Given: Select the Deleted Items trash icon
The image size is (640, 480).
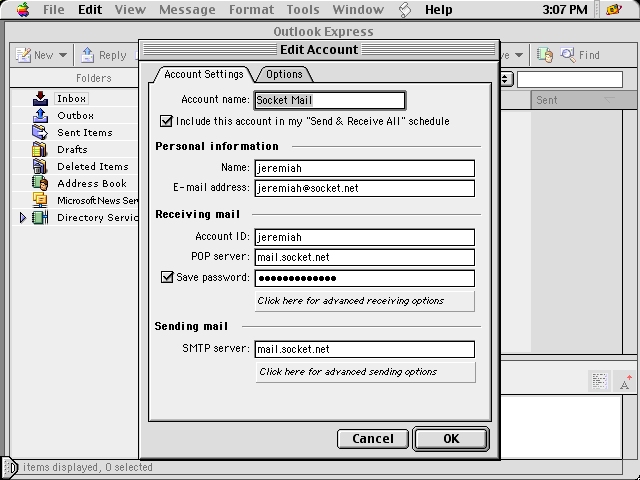Looking at the screenshot, I should [40, 167].
